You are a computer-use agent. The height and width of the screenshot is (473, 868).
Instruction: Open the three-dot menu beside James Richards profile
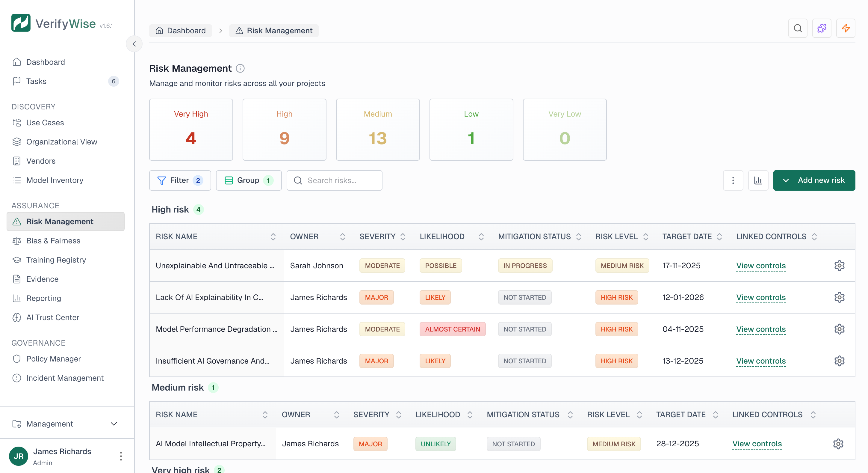[120, 456]
